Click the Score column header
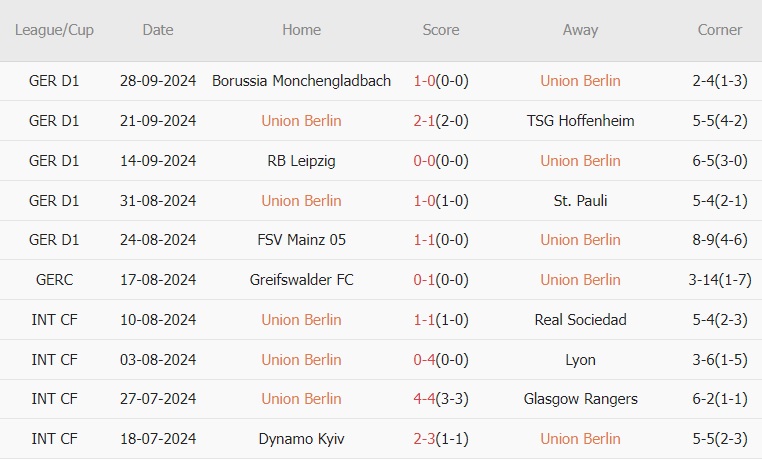 pos(441,30)
